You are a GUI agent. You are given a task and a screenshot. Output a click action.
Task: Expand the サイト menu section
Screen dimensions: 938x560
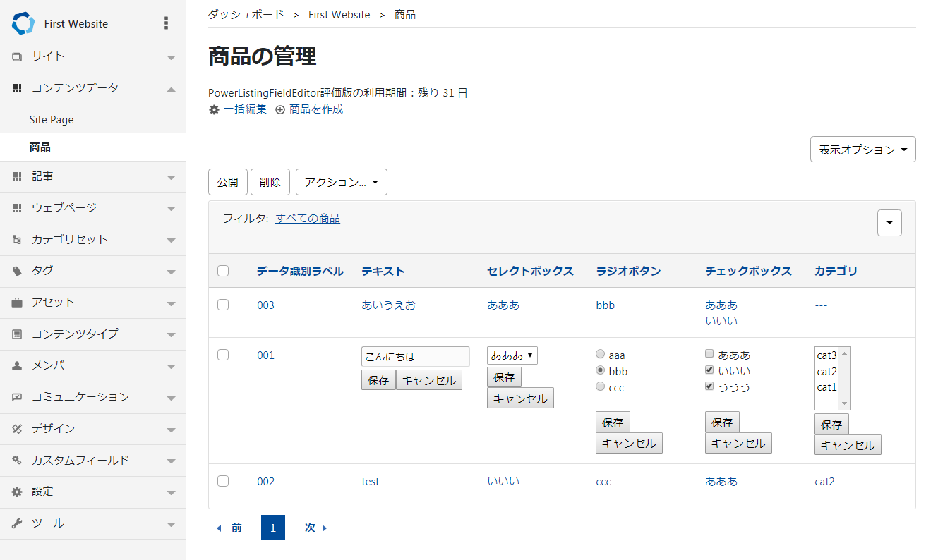coord(171,57)
